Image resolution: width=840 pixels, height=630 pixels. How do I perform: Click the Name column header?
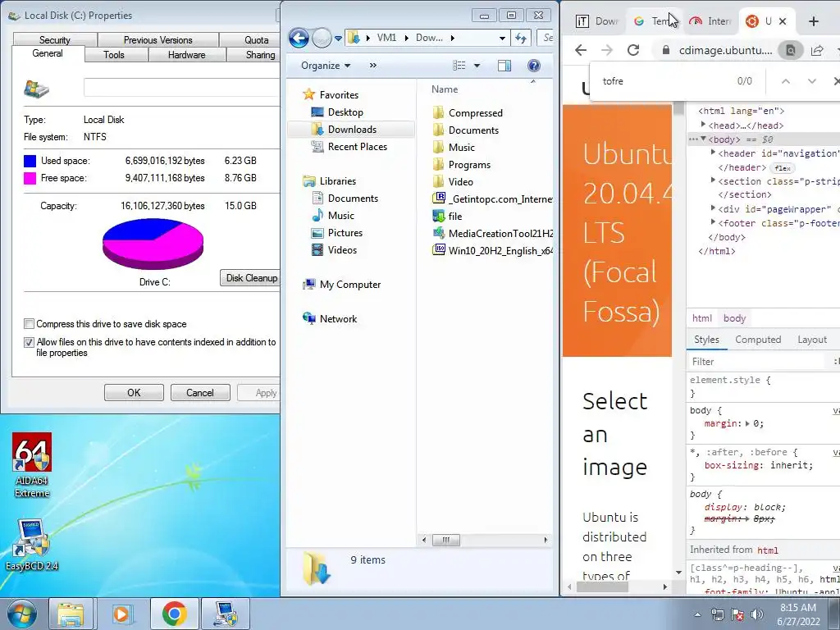tap(445, 89)
